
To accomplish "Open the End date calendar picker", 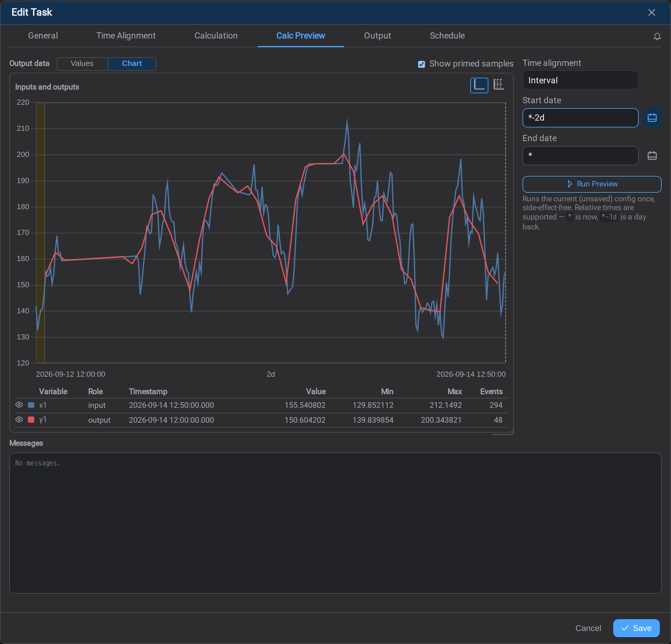I will point(652,155).
